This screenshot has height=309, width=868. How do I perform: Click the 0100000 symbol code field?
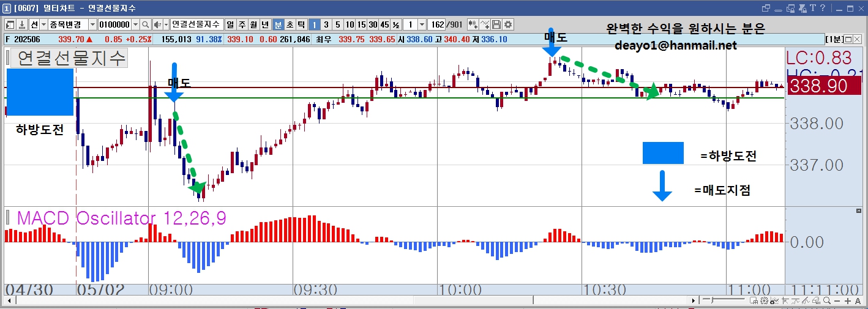click(x=115, y=24)
